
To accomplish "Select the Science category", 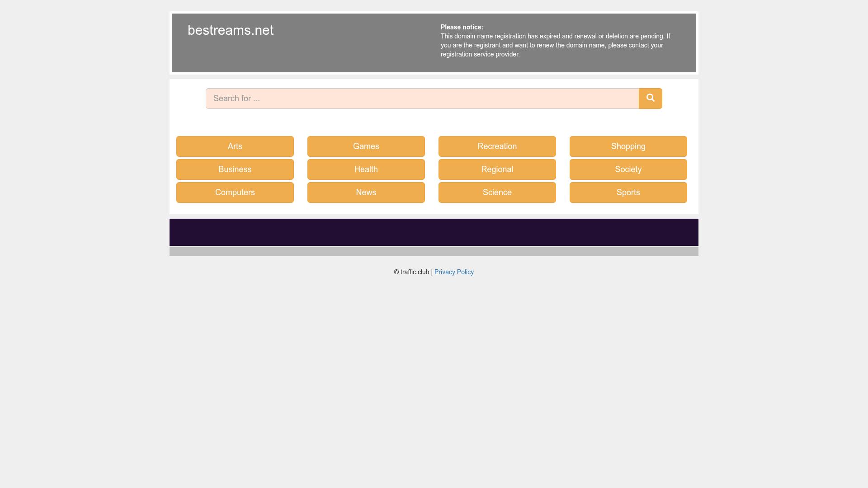I will 497,192.
